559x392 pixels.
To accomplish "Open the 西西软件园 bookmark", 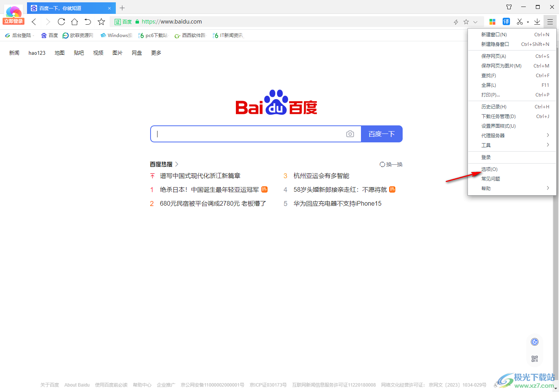I will 190,35.
